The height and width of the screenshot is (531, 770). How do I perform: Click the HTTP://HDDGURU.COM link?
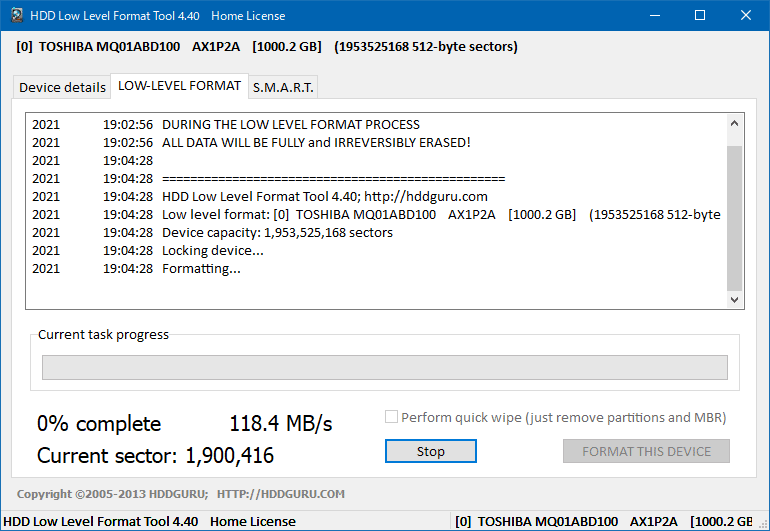click(x=280, y=494)
